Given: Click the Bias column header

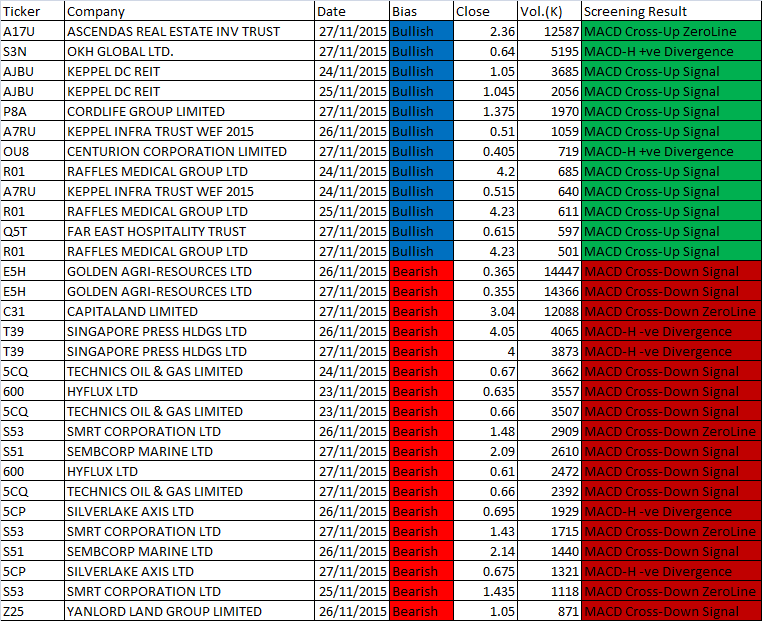Looking at the screenshot, I should [421, 11].
